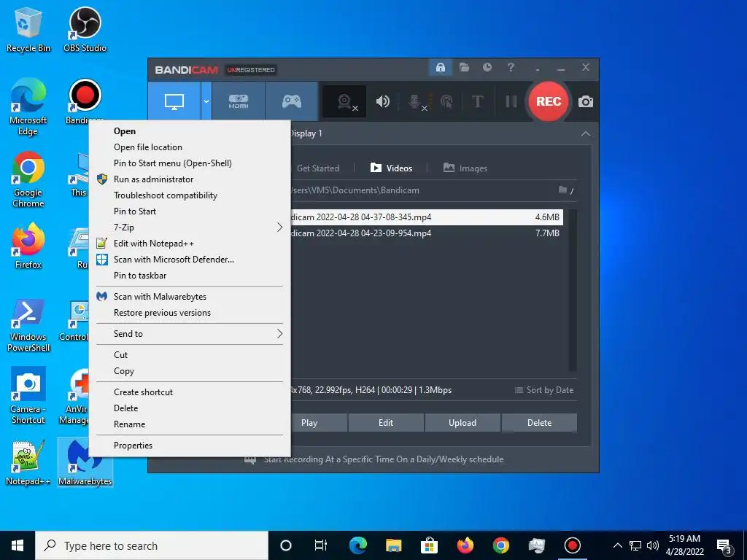Viewport: 747px width, 560px height.
Task: Click the lock icon in Bandicam title bar
Action: tap(440, 68)
